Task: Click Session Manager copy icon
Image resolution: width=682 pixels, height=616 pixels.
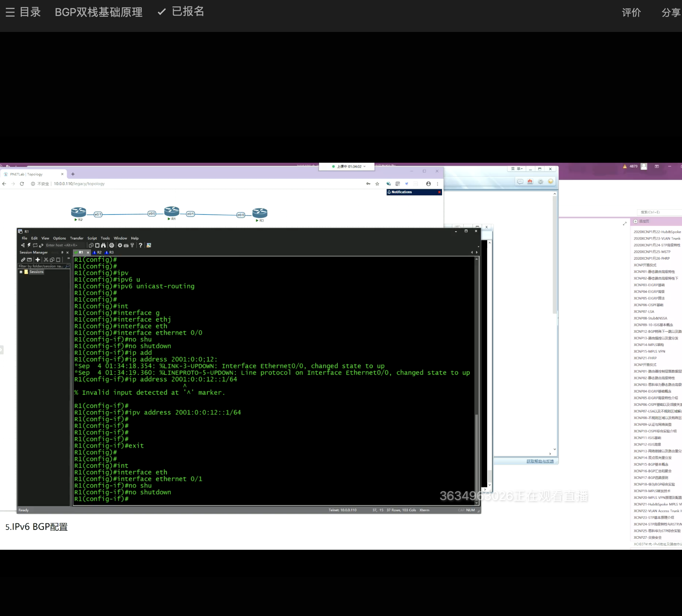Action: click(x=52, y=259)
